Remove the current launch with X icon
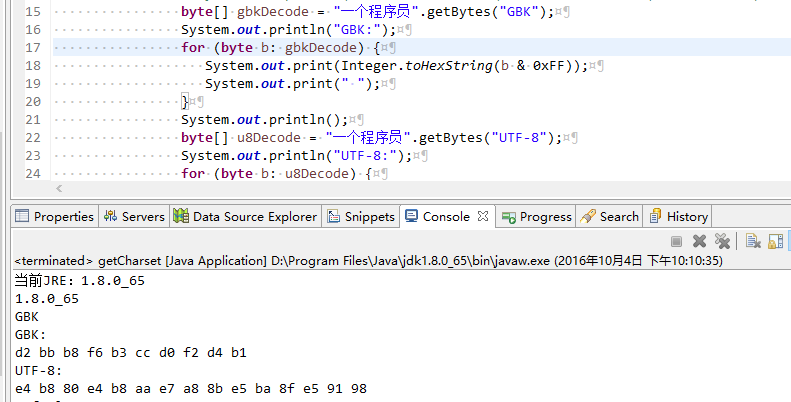This screenshot has height=402, width=791. 700,241
